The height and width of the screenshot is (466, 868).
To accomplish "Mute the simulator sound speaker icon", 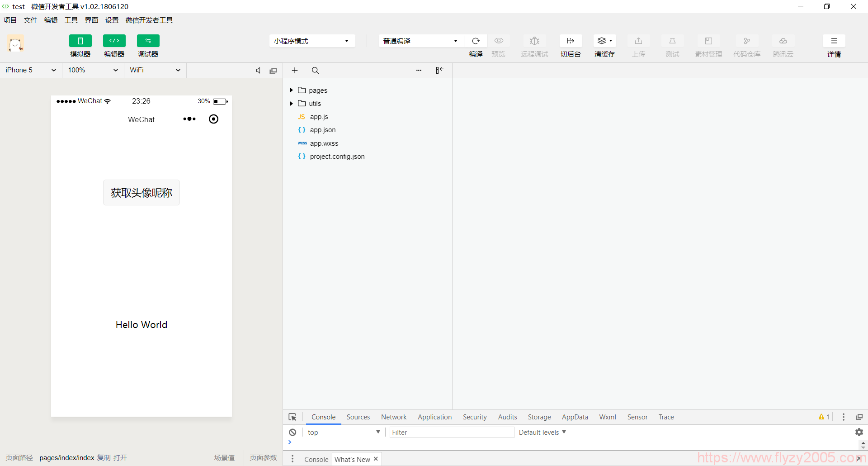I will 258,71.
